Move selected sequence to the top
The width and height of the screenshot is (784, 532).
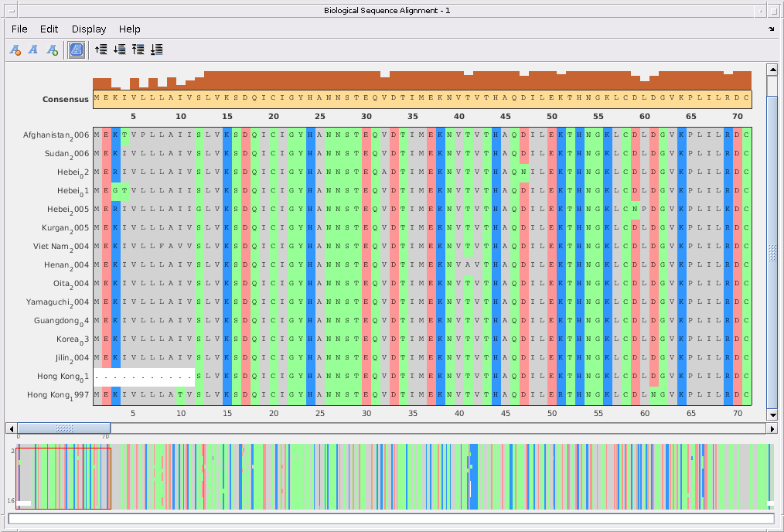click(x=138, y=49)
